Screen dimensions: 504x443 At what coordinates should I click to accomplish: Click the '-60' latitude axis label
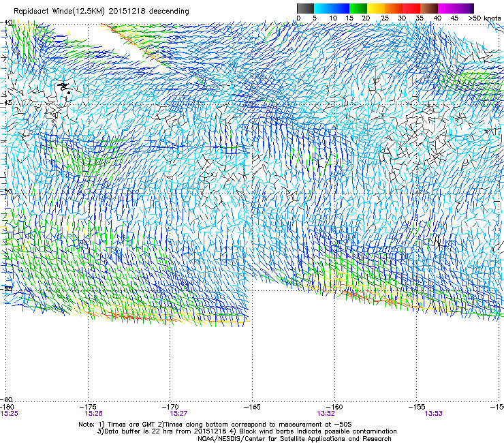click(7, 400)
